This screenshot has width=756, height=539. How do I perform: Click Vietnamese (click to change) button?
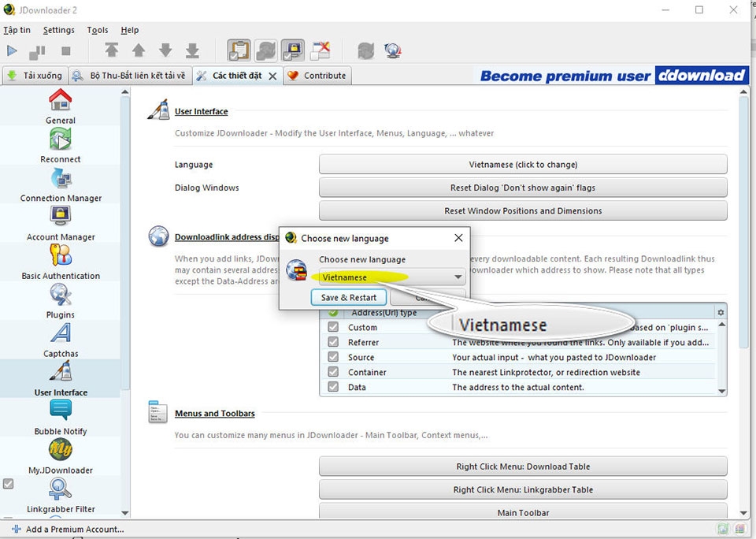pos(523,165)
